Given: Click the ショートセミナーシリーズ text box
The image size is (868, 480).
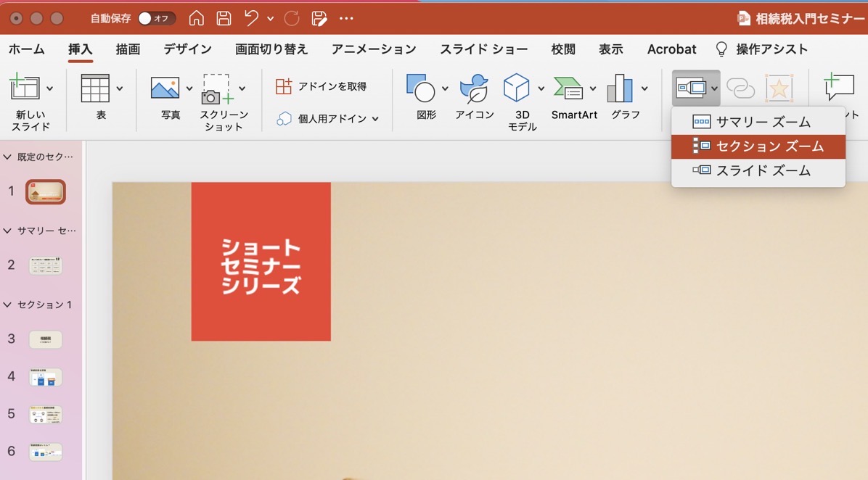Looking at the screenshot, I should 261,266.
